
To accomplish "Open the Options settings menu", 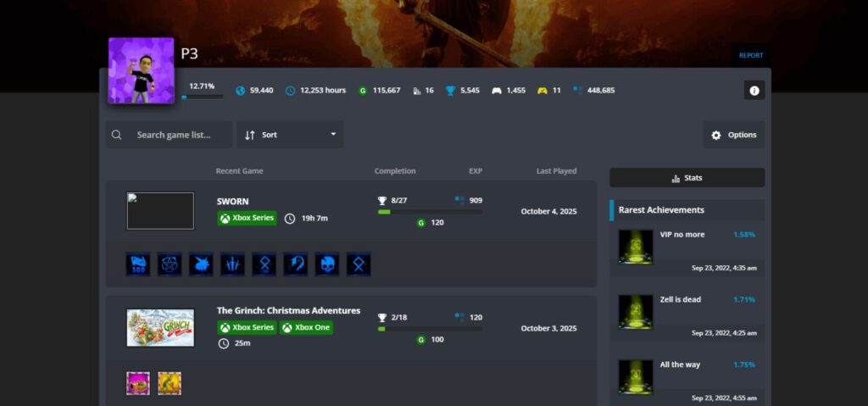I will click(x=733, y=135).
